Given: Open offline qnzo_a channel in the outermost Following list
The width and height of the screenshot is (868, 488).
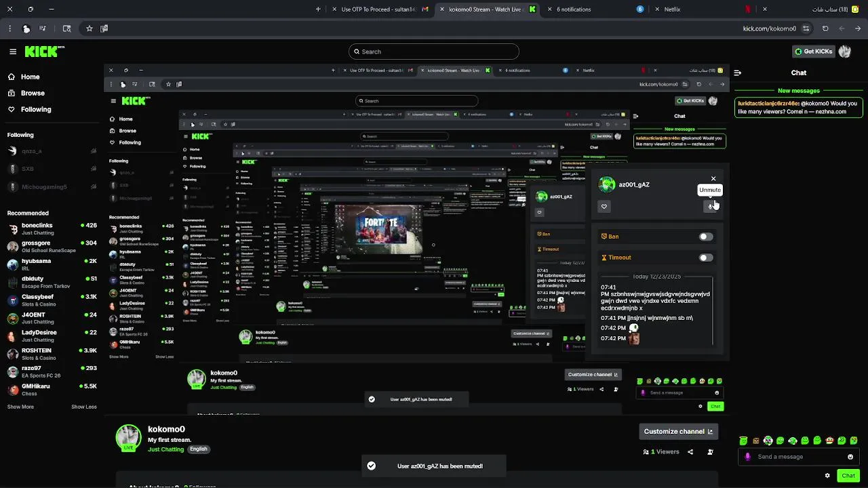Looking at the screenshot, I should click(52, 151).
